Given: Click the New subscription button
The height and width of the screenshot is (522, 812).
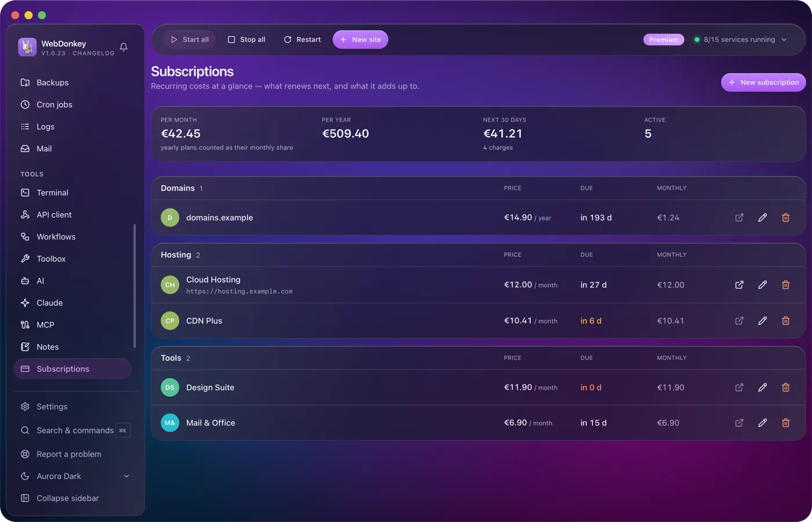Looking at the screenshot, I should (763, 82).
